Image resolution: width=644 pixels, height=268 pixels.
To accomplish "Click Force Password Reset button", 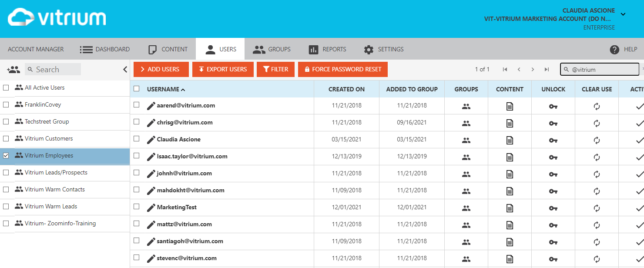I will pos(343,70).
